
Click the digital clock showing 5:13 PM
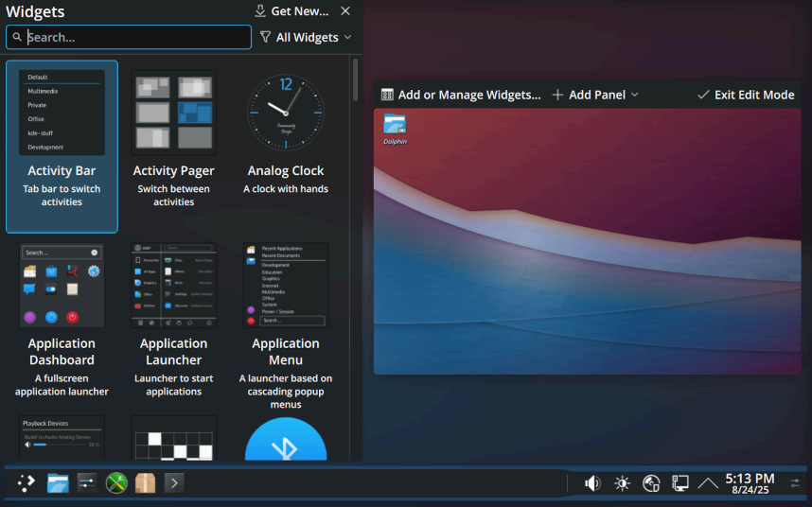coord(750,483)
